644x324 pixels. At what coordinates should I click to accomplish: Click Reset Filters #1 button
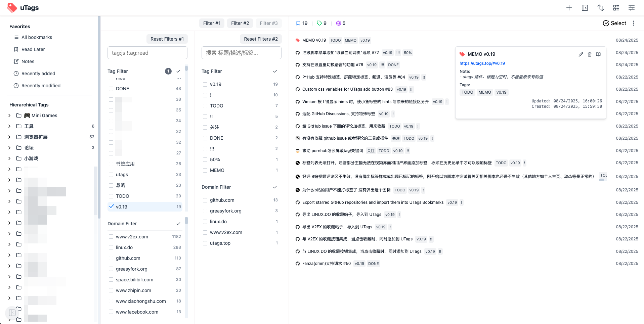click(167, 39)
